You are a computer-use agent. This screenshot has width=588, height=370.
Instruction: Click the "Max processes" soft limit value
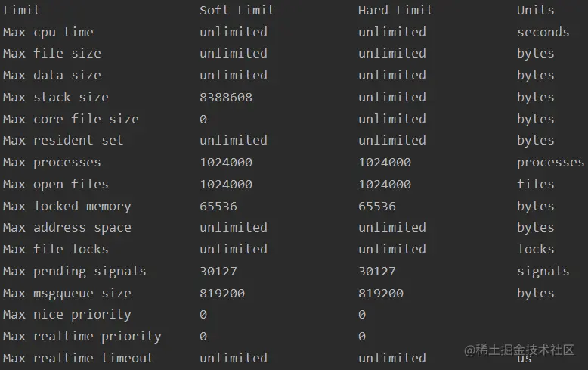tap(226, 162)
